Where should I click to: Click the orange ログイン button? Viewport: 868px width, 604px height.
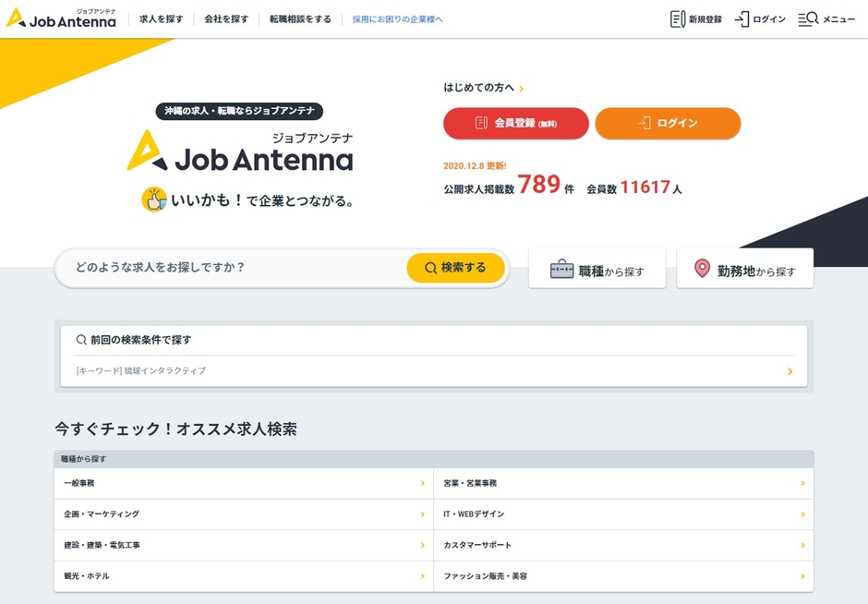(668, 123)
